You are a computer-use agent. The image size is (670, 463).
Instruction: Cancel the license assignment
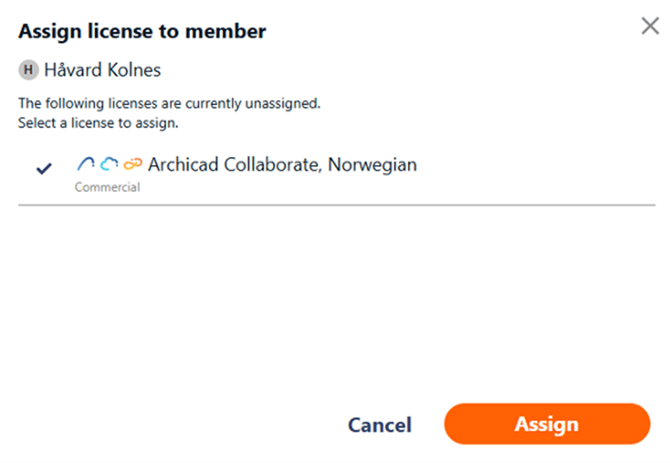point(379,425)
